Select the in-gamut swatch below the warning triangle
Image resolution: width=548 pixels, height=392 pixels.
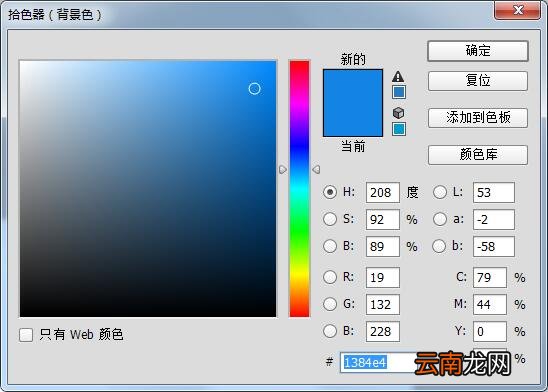pos(399,92)
